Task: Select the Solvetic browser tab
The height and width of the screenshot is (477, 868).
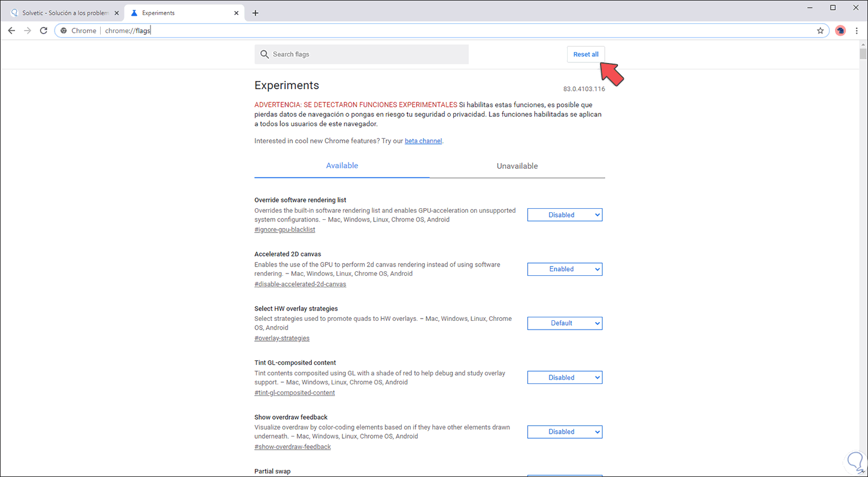Action: [x=65, y=13]
